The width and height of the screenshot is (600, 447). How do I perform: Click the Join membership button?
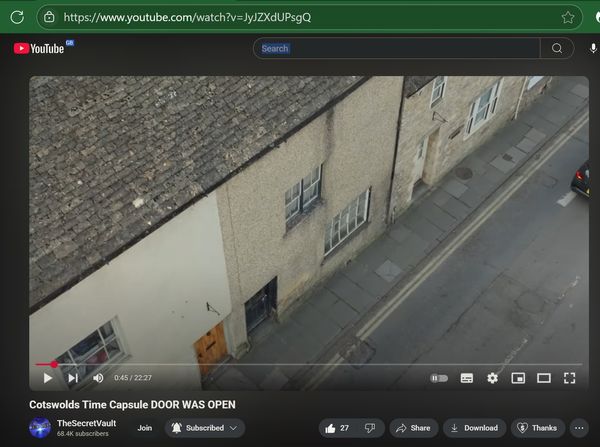click(145, 428)
